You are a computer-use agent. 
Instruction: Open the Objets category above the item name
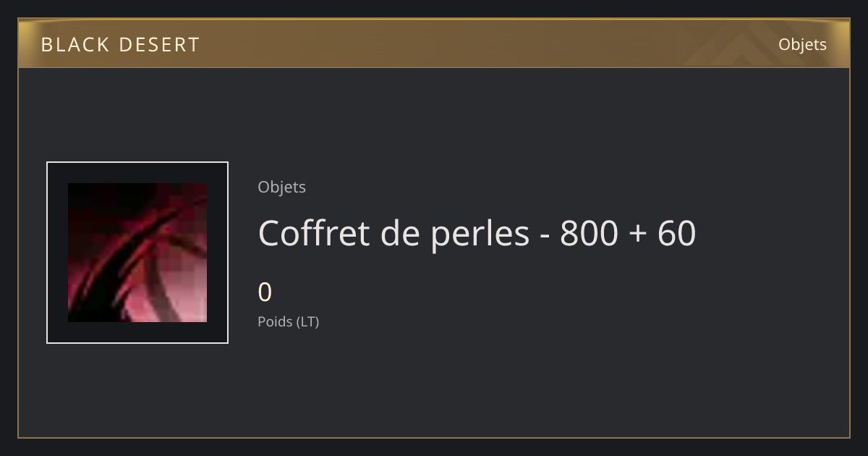[x=281, y=187]
